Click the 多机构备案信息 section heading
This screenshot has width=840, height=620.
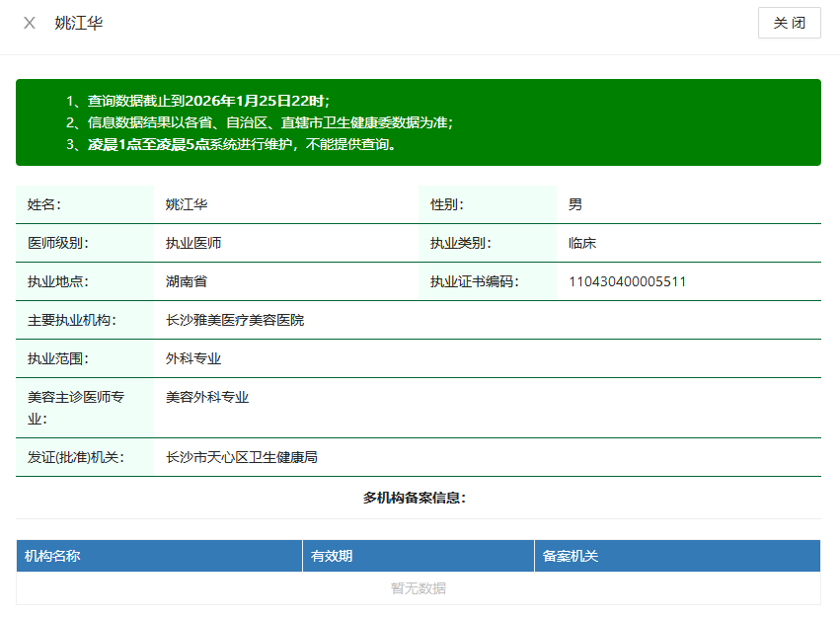[415, 498]
